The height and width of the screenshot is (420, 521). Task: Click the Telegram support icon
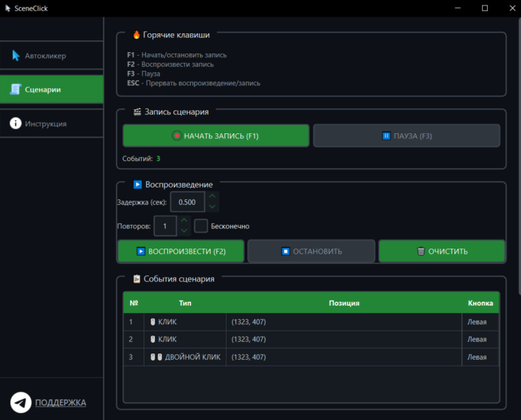[x=21, y=403]
